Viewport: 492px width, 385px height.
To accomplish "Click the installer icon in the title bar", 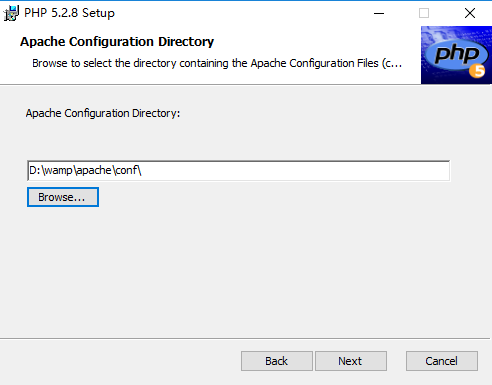I will point(11,13).
